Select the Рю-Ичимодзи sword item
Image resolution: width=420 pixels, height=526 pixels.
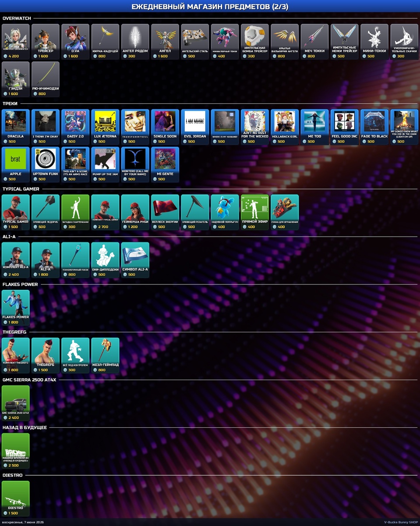[46, 79]
